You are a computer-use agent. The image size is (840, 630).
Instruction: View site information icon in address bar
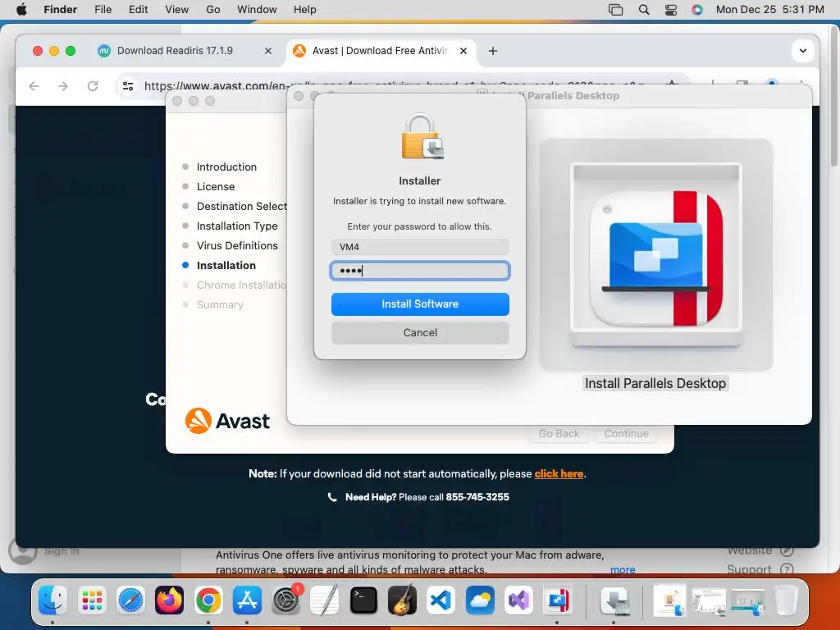pyautogui.click(x=128, y=85)
